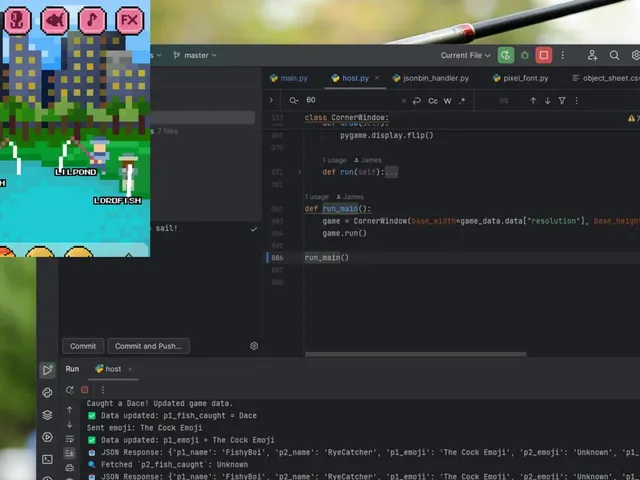Image resolution: width=640 pixels, height=480 pixels.
Task: Open the search bar more options menu
Action: [x=576, y=101]
